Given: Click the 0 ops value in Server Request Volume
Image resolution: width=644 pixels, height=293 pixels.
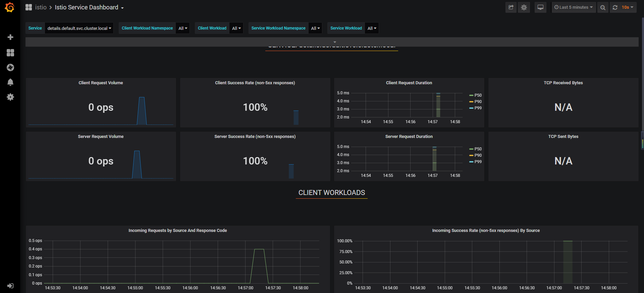Looking at the screenshot, I should click(x=101, y=161).
